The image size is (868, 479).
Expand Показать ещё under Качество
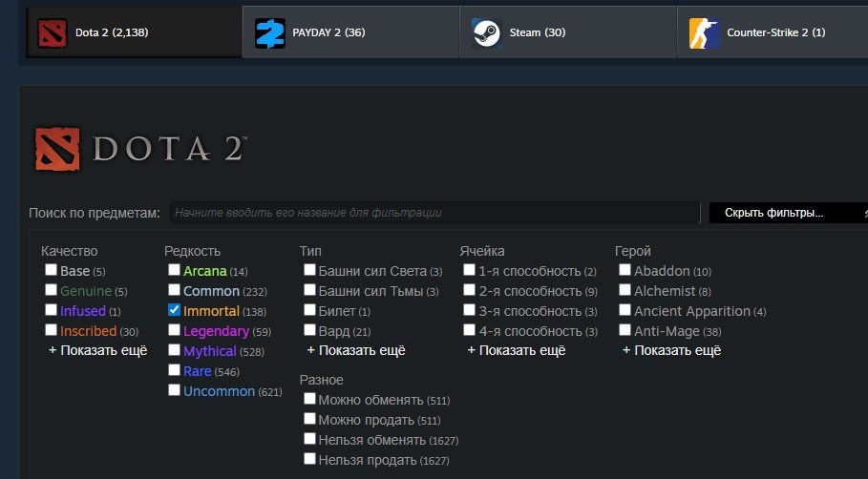(x=98, y=351)
